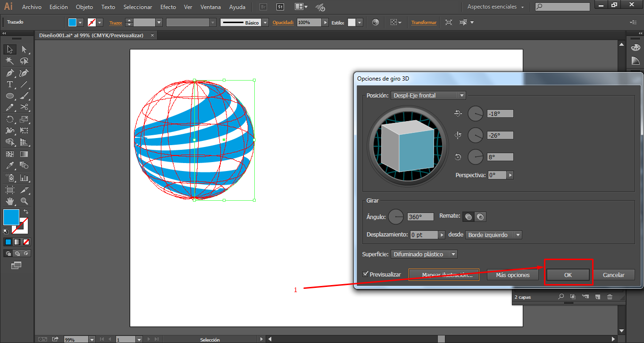
Task: Open the Efecto menu
Action: point(168,7)
